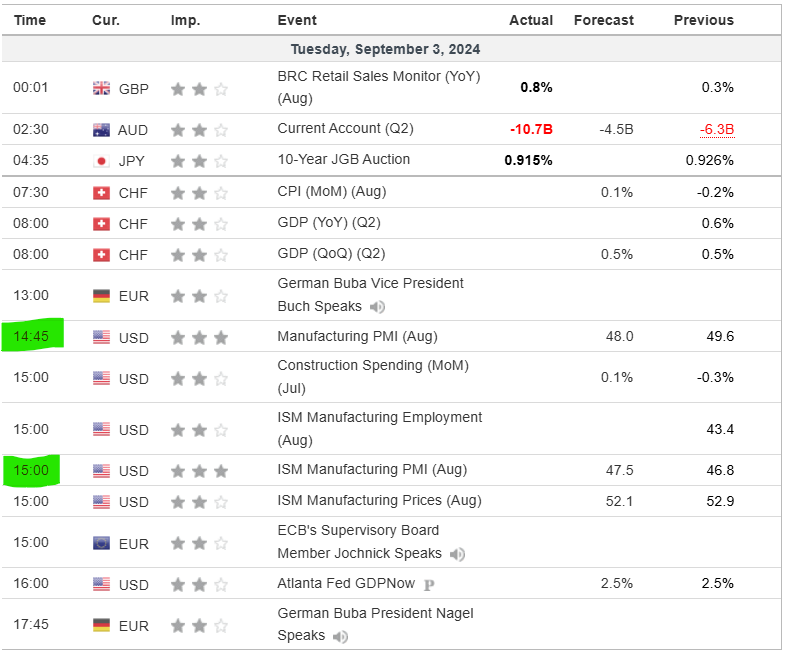Click the UK flag icon beside GBP
The width and height of the screenshot is (794, 653).
(101, 89)
